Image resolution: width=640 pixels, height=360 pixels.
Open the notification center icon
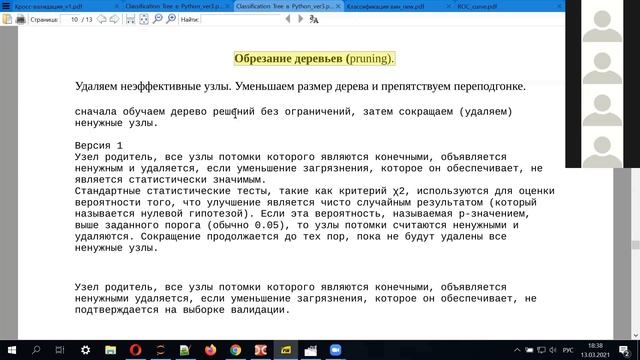624,350
